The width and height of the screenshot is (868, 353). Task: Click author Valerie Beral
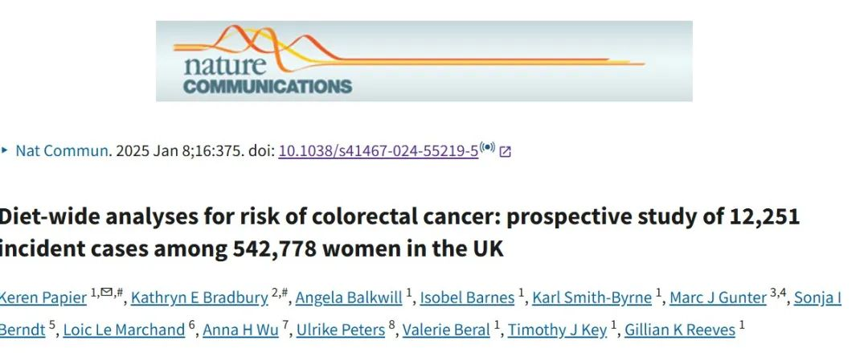coord(447,330)
